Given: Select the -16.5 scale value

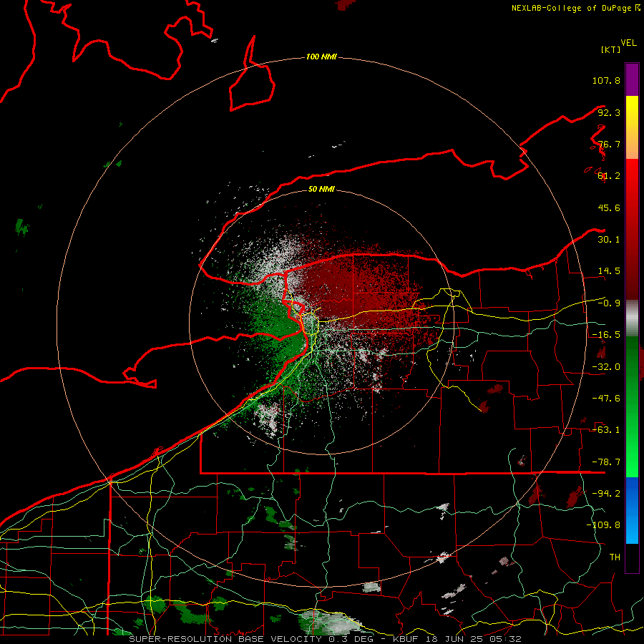Looking at the screenshot, I should click(x=606, y=335).
